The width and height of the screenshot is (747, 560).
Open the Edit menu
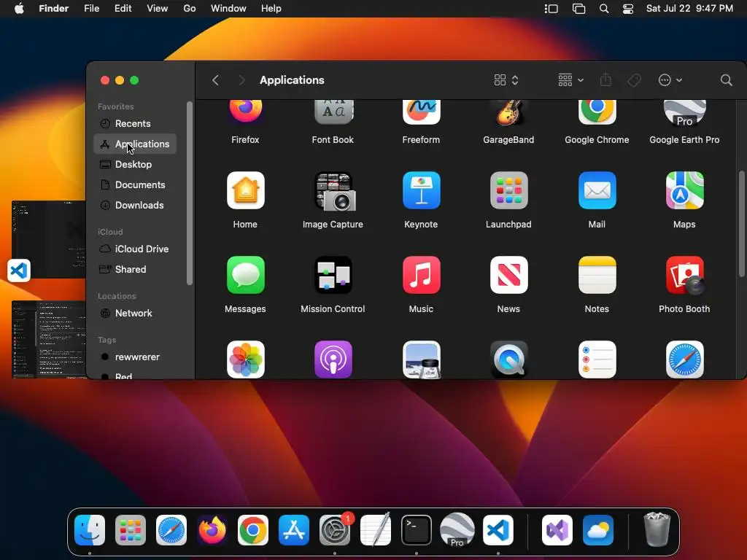pos(123,9)
